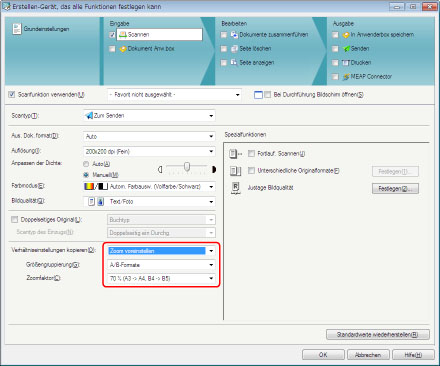440x366 pixels.
Task: Click the Grundeinstellungen document icon
Action: (x=17, y=29)
